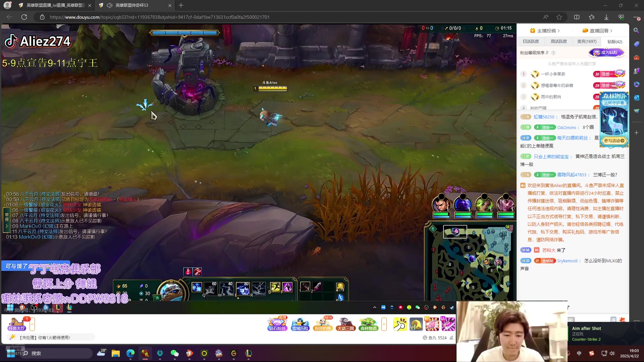
Task: Open 直播回看 replays
Action: [597, 31]
